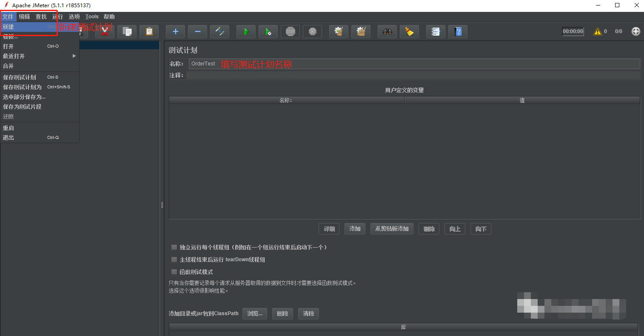The image size is (644, 336).
Task: Click the Paste clipboard toolbar icon
Action: click(149, 31)
